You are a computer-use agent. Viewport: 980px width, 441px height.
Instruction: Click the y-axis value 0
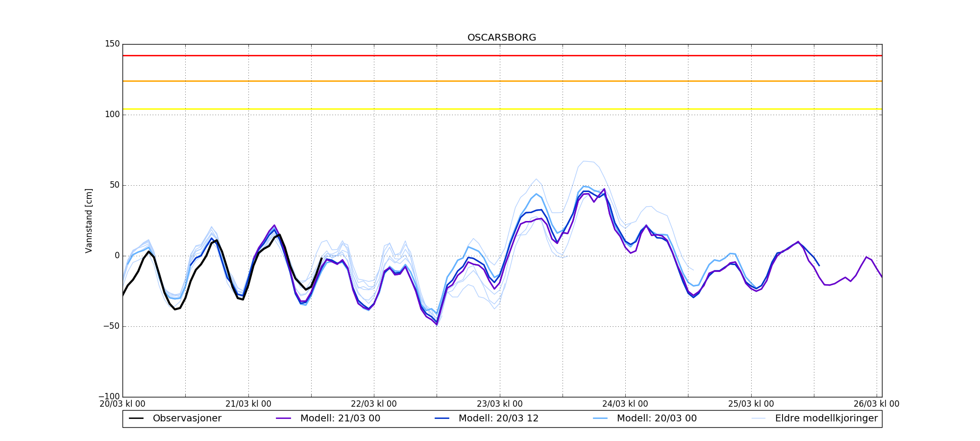(117, 256)
